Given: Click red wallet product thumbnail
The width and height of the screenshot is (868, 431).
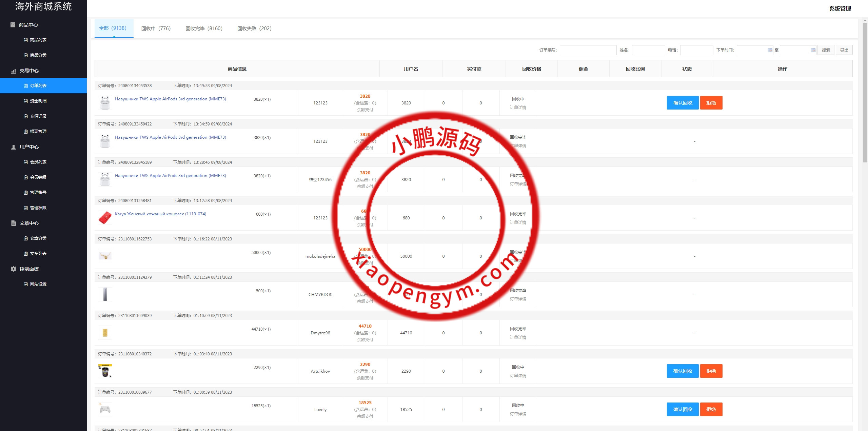Looking at the screenshot, I should pyautogui.click(x=105, y=218).
